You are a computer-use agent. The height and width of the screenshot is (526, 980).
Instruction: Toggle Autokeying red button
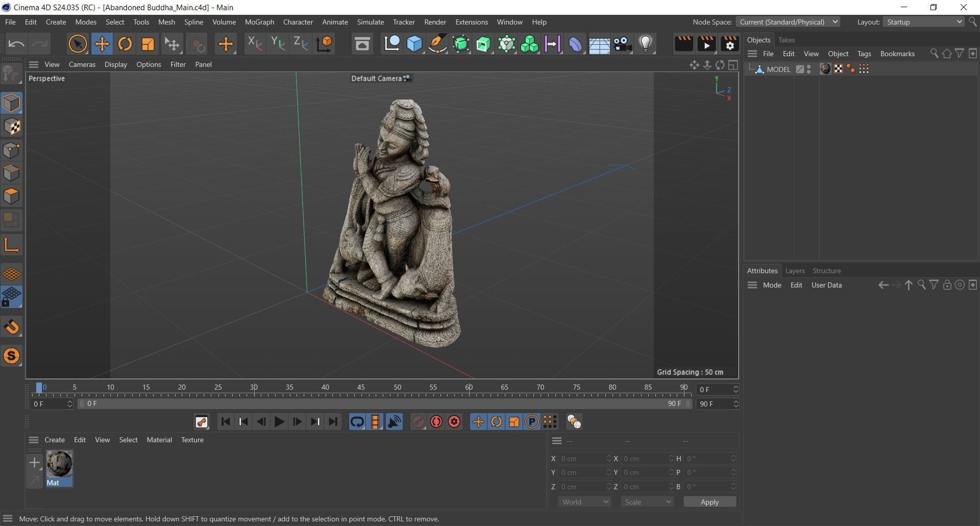coord(436,422)
